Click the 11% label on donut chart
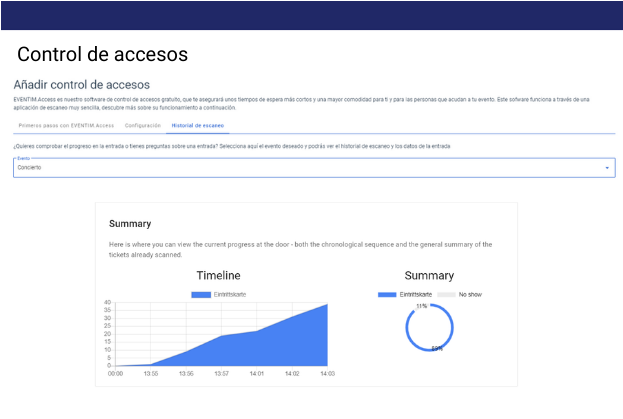This screenshot has height=419, width=623. 422,306
